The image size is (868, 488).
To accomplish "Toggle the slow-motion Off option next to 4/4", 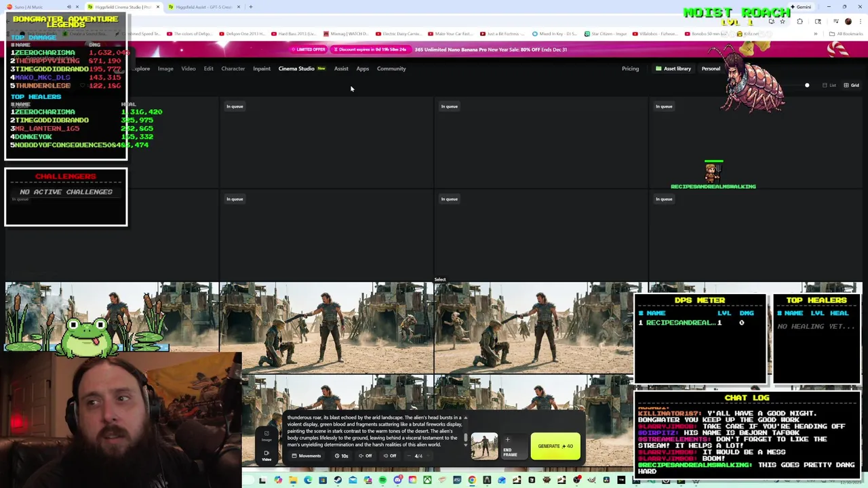I will pos(390,455).
